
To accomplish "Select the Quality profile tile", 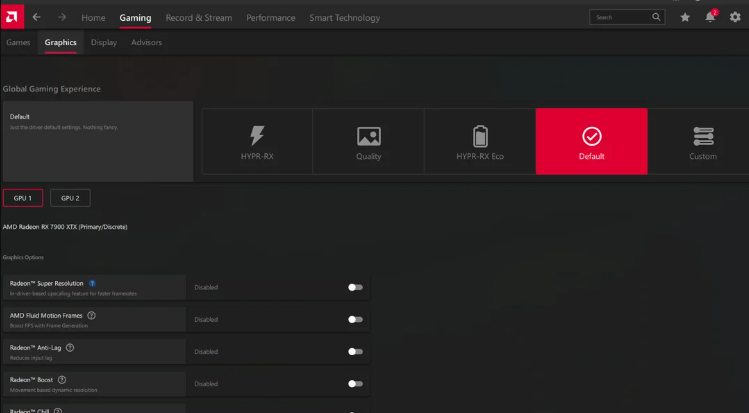I will click(x=368, y=142).
